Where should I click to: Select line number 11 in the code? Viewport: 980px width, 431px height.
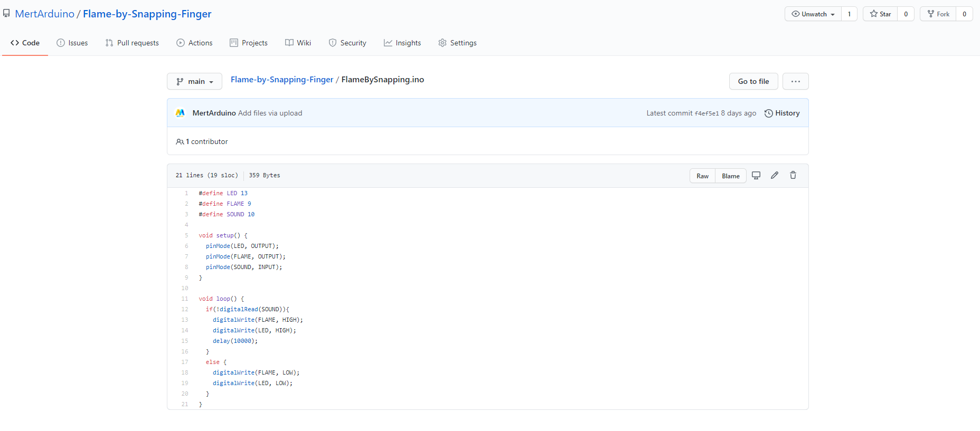coord(185,299)
